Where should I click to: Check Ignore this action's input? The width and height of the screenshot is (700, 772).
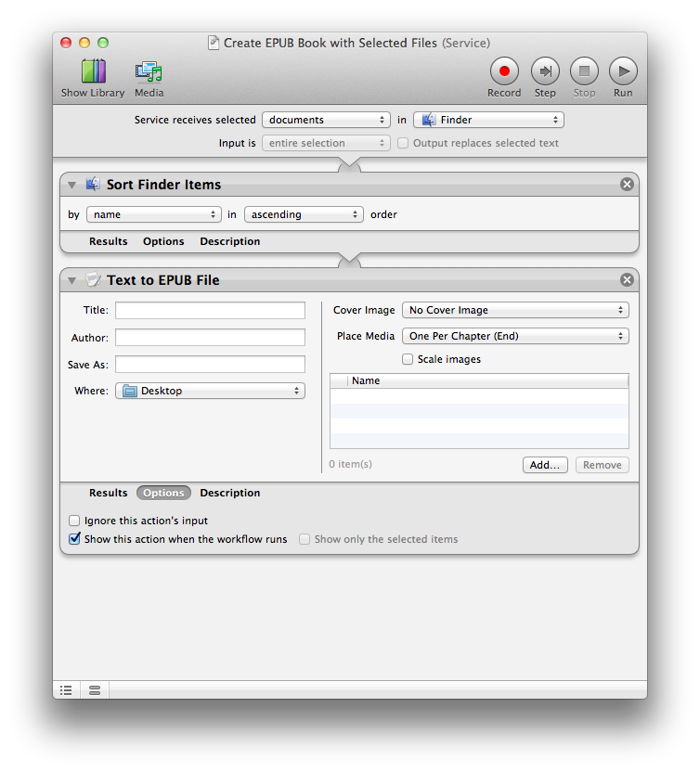pos(75,521)
